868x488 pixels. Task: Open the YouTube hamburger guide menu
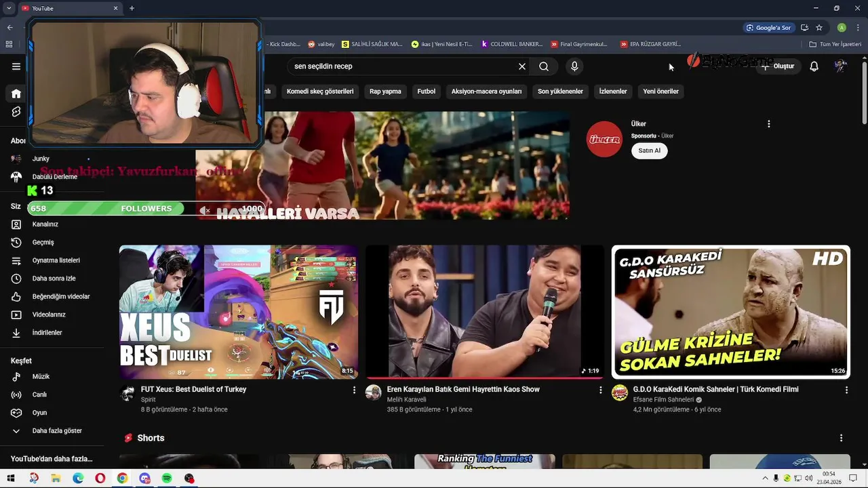click(x=16, y=66)
